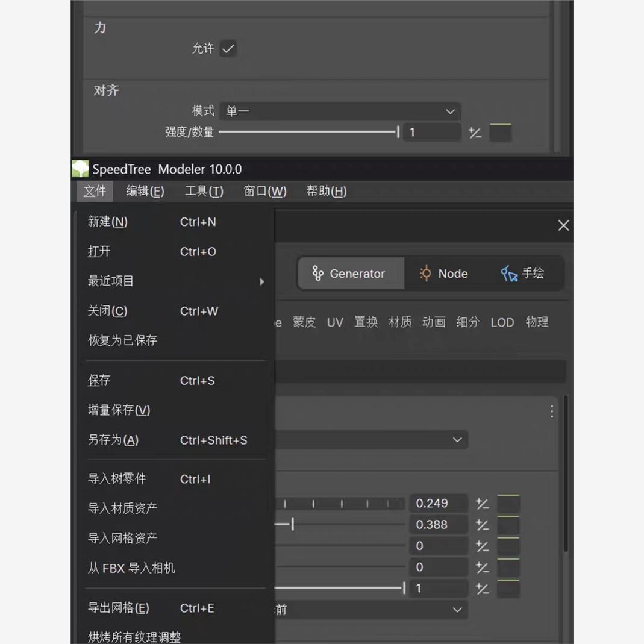Image resolution: width=644 pixels, height=644 pixels.
Task: Switch to Node mode
Action: [x=443, y=274]
